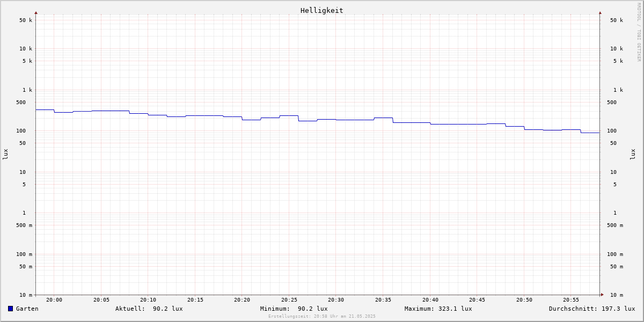Click the 500 m label on left axis
This screenshot has width=644, height=322.
24,225
